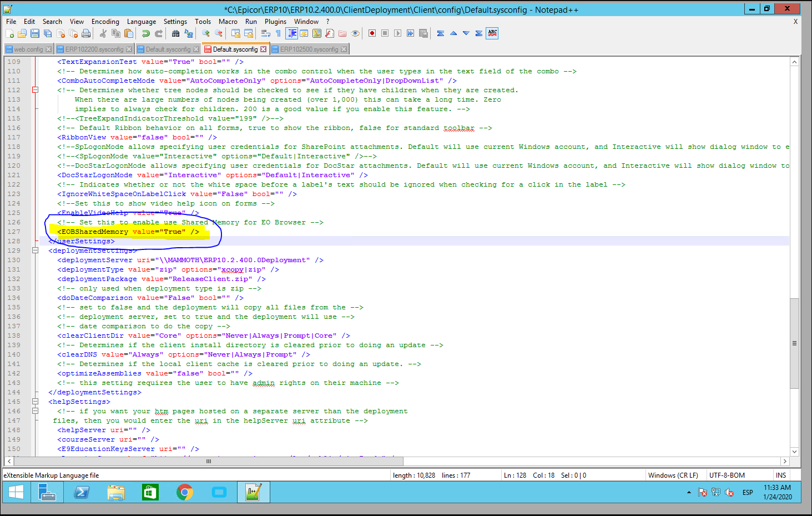Zoom out using the toolbar icon
Image resolution: width=812 pixels, height=516 pixels.
click(x=218, y=33)
